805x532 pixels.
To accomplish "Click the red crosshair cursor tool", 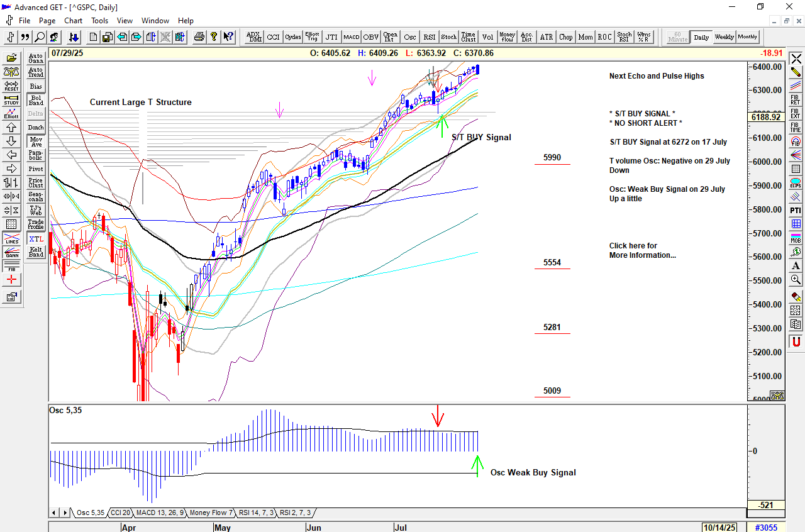I will click(11, 280).
